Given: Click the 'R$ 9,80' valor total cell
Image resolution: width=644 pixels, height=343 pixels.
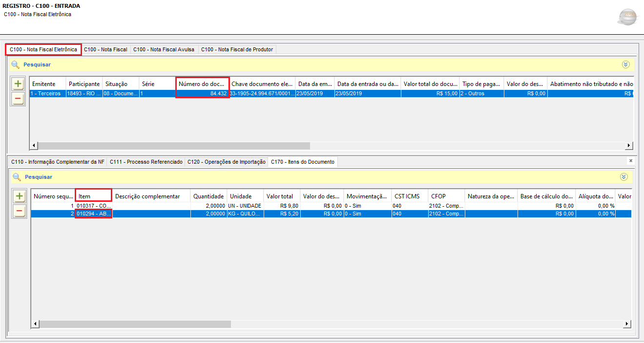Looking at the screenshot, I should click(282, 206).
